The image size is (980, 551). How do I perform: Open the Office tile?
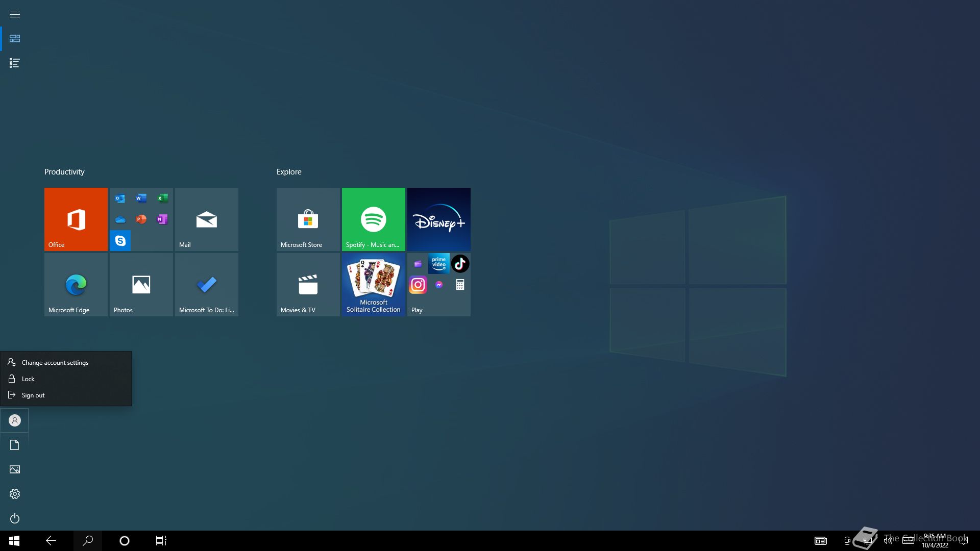(76, 219)
